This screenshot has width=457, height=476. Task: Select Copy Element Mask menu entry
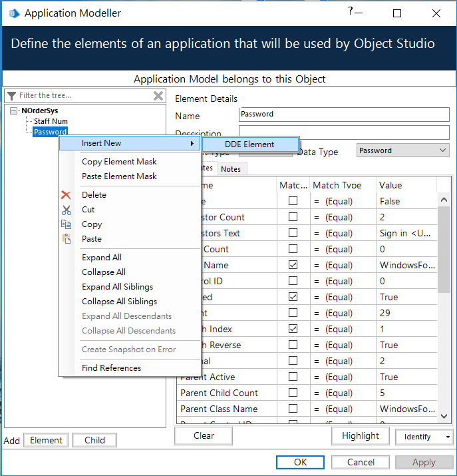[x=119, y=162]
